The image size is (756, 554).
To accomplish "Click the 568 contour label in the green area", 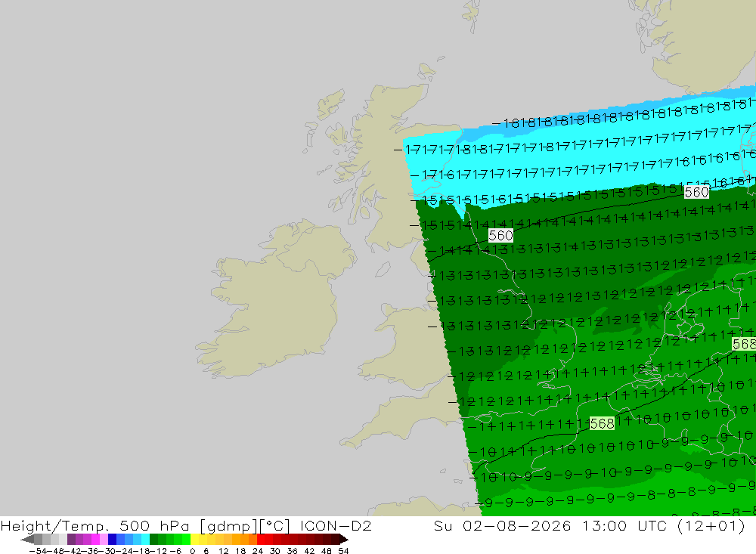I will point(602,423).
